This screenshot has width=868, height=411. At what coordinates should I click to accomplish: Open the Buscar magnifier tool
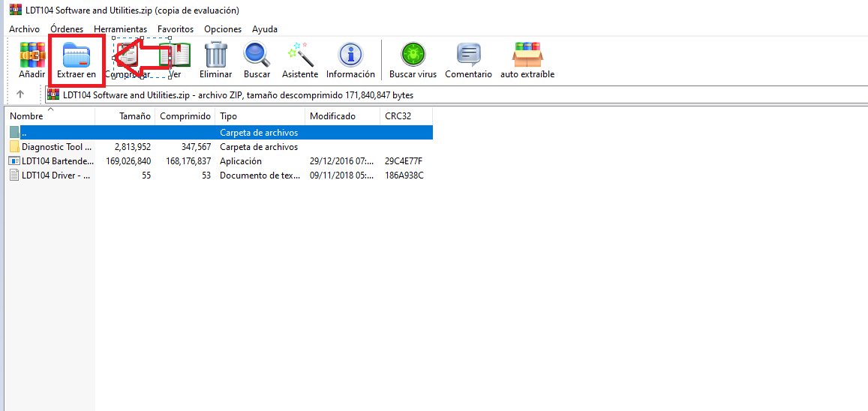coord(257,55)
